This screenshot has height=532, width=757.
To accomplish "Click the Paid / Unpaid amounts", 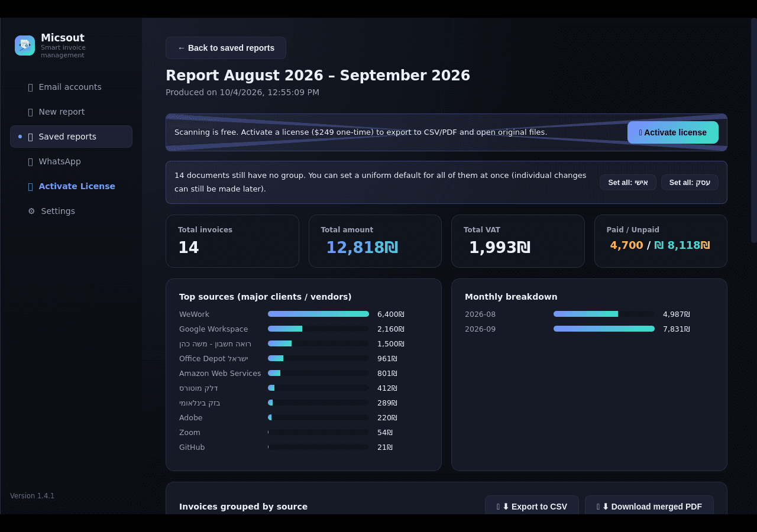I will pos(660,245).
